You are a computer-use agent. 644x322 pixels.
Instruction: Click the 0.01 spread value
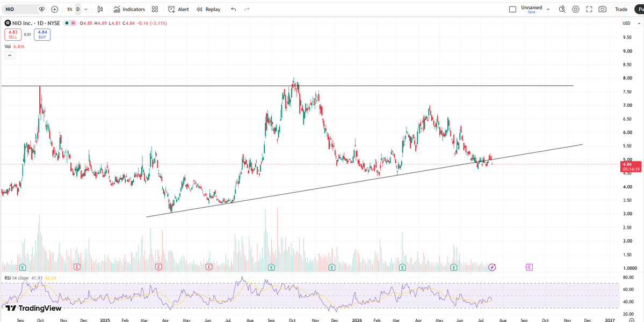[x=27, y=34]
